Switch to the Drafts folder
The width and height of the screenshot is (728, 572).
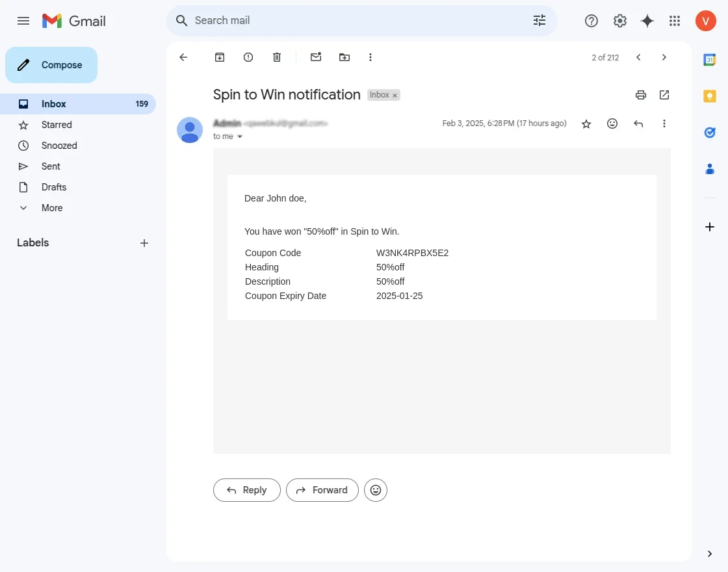[53, 187]
